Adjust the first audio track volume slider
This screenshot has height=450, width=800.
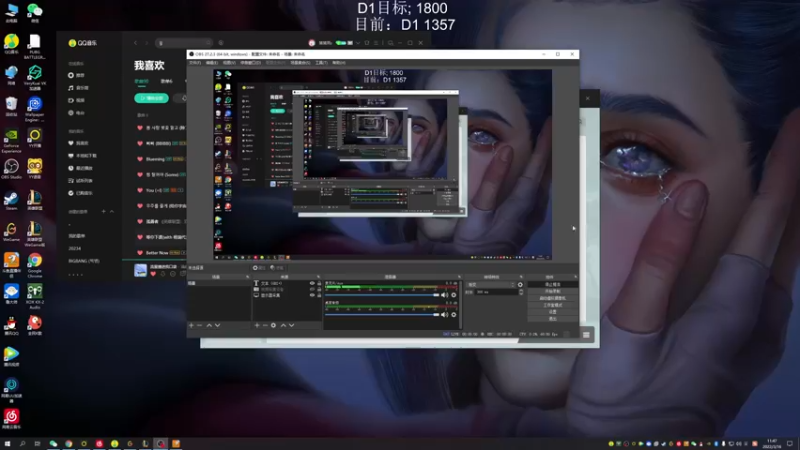[382, 295]
